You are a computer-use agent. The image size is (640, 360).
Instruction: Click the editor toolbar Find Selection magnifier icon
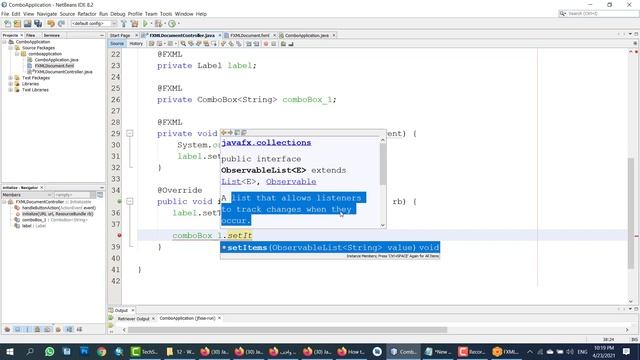pyautogui.click(x=184, y=44)
